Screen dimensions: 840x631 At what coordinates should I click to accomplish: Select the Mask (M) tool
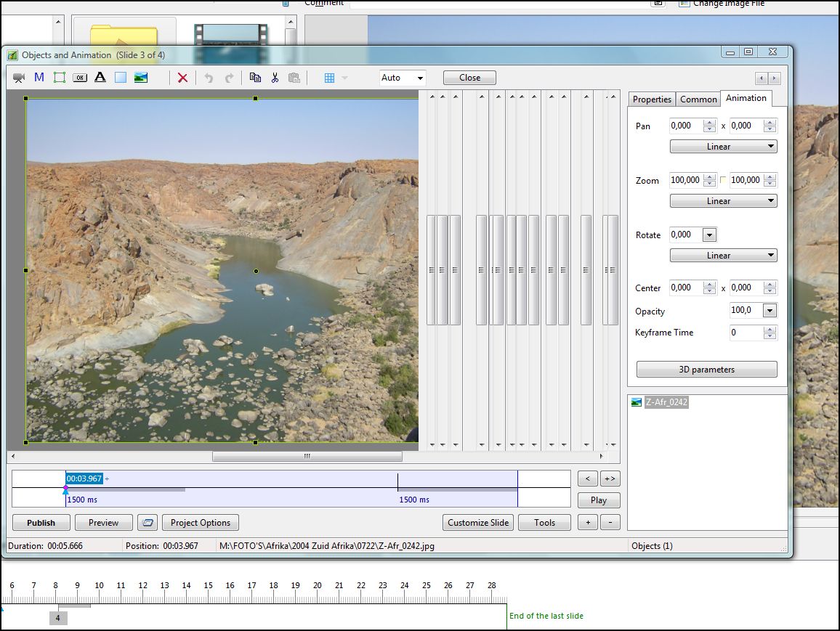coord(39,78)
